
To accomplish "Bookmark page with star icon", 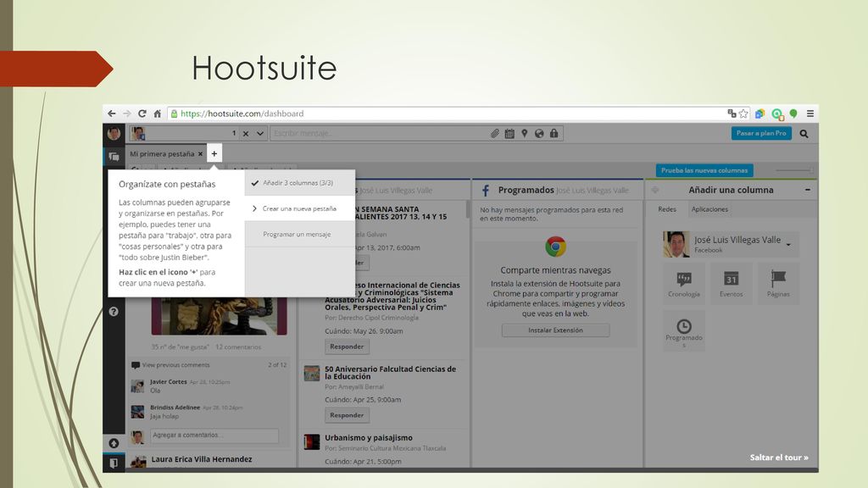I will 743,114.
